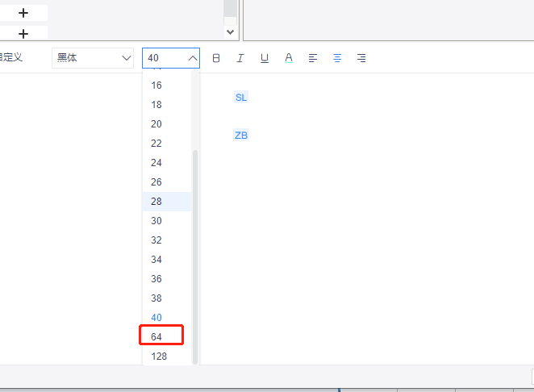Viewport: 534px width, 392px height.
Task: Choose font size 38
Action: point(167,298)
